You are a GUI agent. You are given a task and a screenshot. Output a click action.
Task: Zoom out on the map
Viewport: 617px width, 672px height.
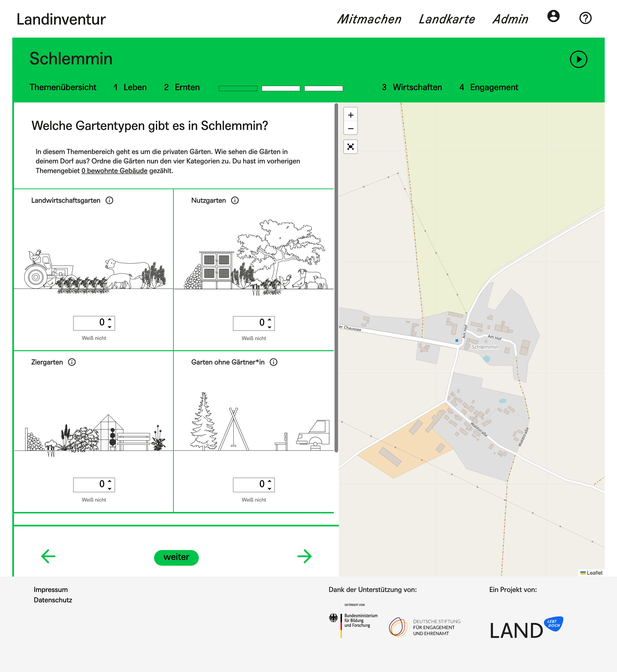click(350, 128)
